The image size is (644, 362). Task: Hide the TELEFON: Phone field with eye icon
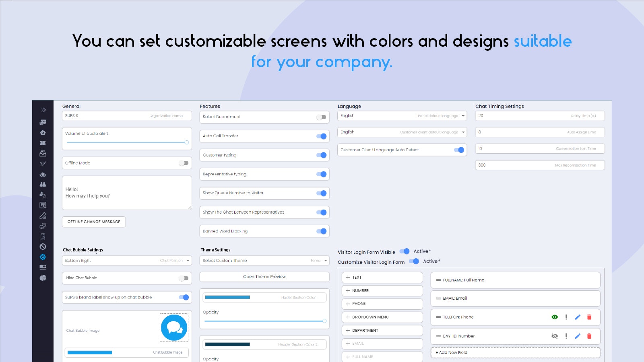click(555, 317)
